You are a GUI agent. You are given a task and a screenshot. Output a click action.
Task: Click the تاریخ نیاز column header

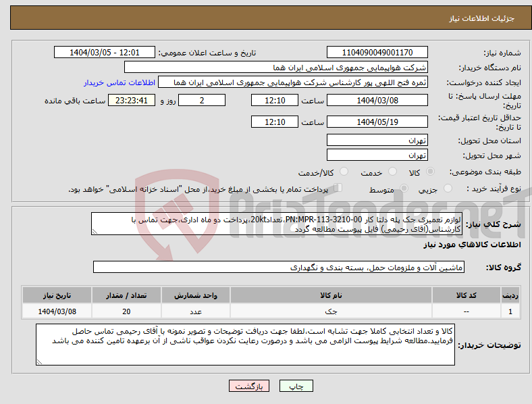(57, 295)
